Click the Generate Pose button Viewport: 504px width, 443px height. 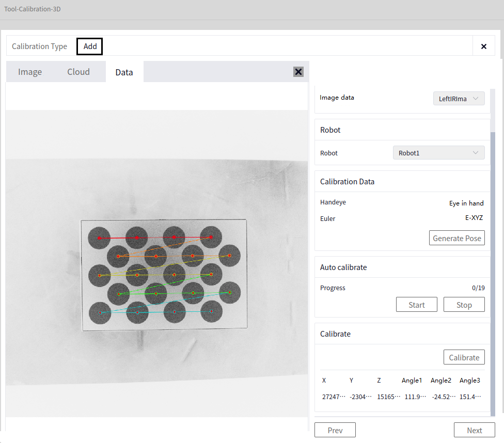tap(456, 238)
